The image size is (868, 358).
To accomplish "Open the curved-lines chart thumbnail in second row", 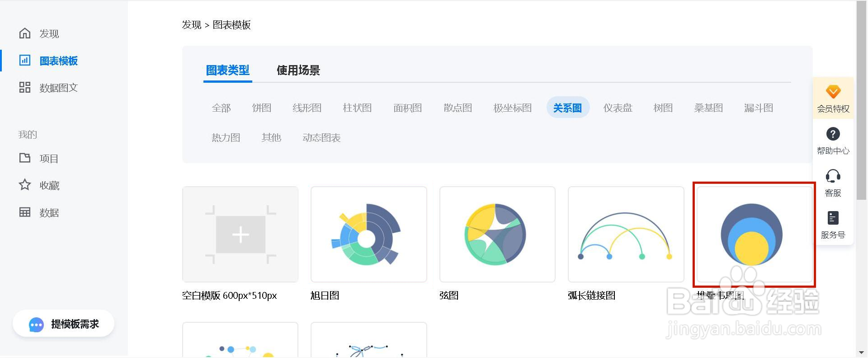I will tap(369, 340).
